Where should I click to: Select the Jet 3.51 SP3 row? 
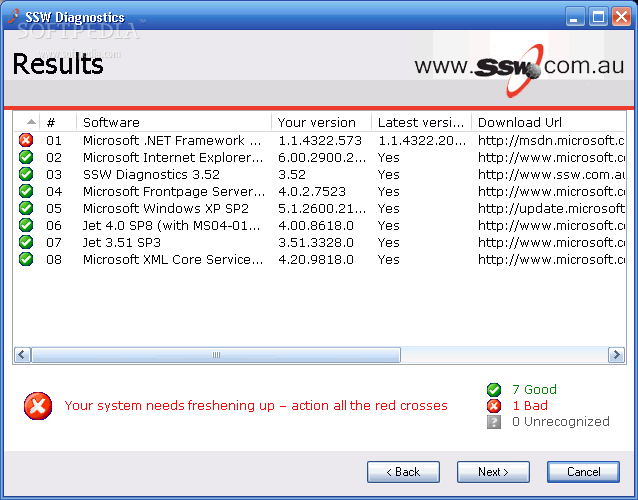(320, 242)
